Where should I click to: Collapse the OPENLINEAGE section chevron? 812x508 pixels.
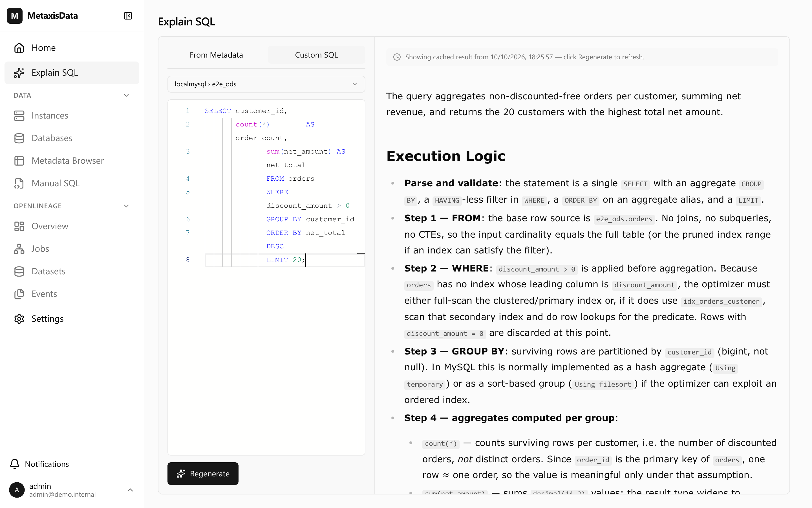[126, 206]
